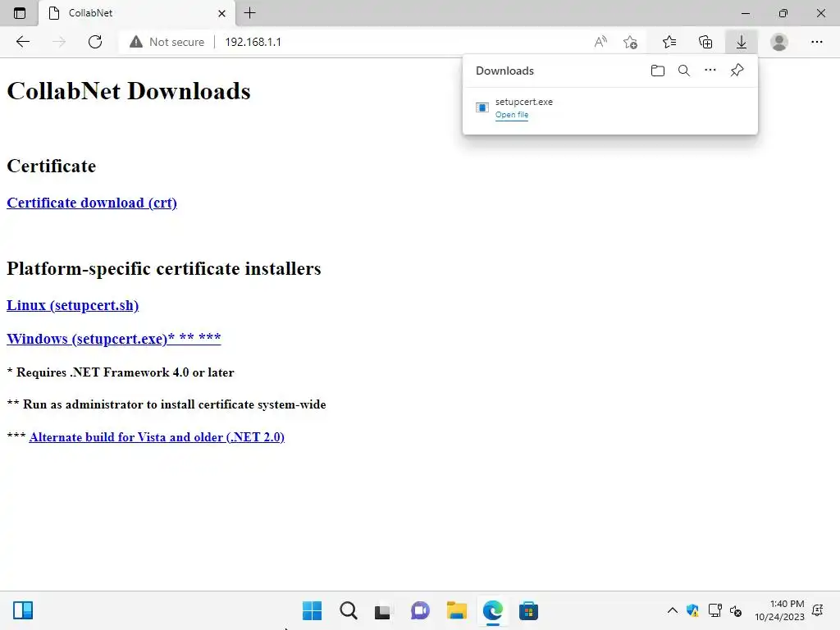The height and width of the screenshot is (630, 840).
Task: Click the setupcert.exe file icon
Action: [482, 107]
